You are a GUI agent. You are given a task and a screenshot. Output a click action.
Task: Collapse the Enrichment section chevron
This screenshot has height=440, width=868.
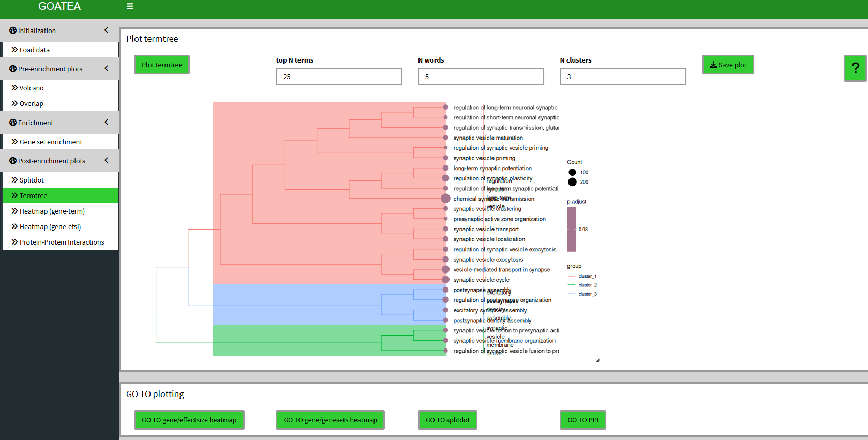click(107, 122)
